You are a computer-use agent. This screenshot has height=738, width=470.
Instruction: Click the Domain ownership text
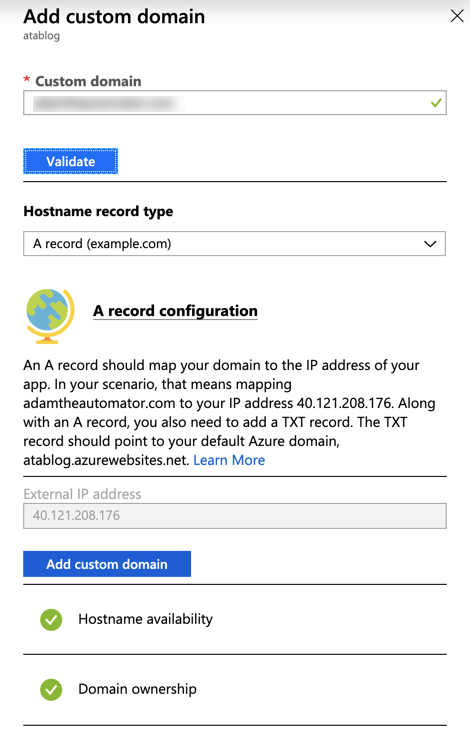137,689
